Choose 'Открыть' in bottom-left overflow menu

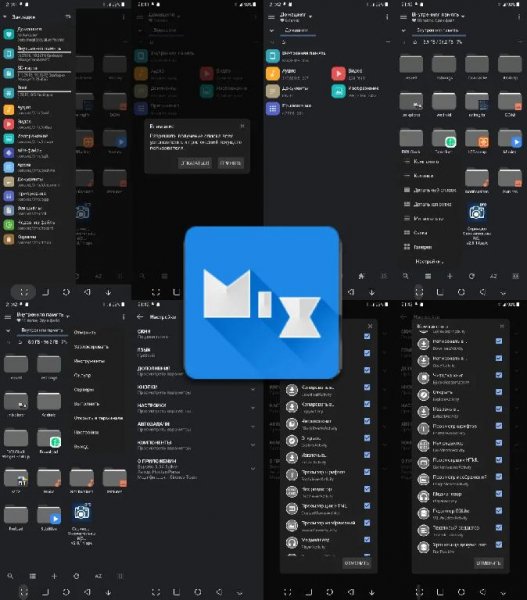(x=85, y=333)
